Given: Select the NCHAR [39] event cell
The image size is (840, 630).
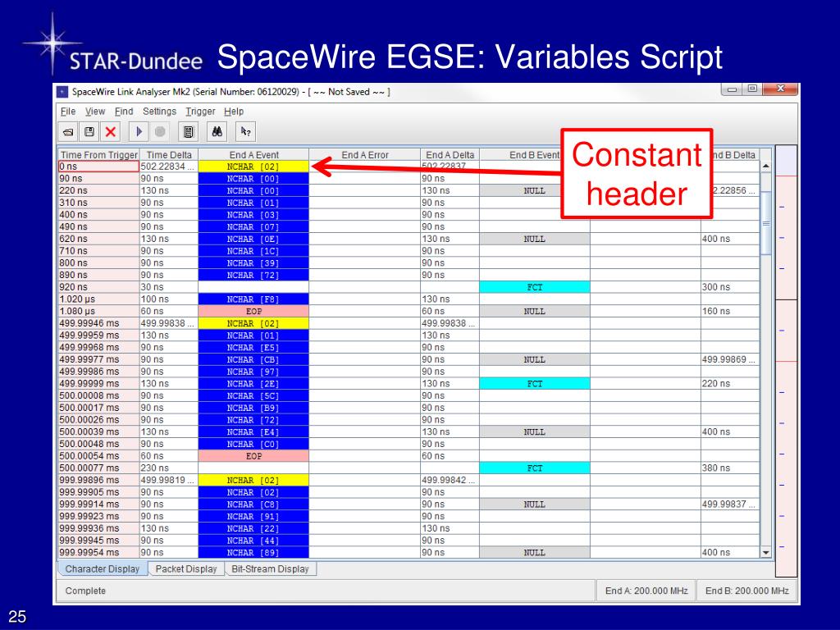Looking at the screenshot, I should [253, 263].
